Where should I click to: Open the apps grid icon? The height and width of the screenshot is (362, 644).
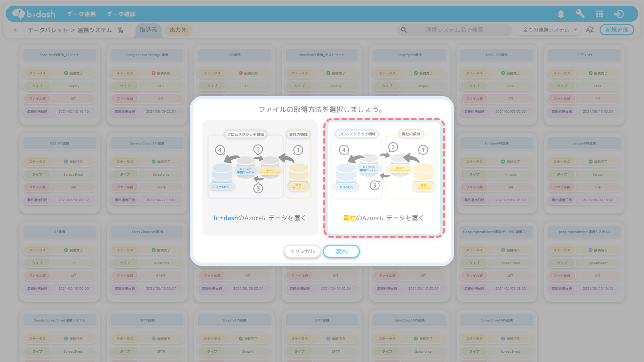pos(600,14)
